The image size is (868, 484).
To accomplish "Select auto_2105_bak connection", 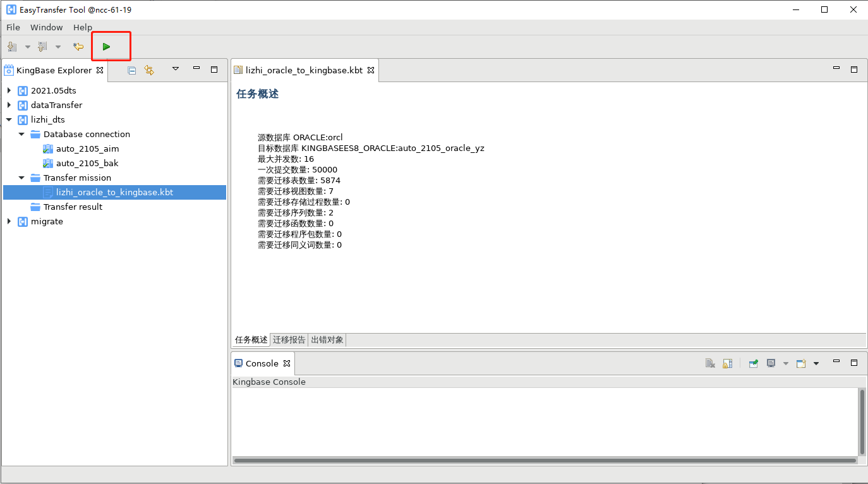I will [87, 163].
